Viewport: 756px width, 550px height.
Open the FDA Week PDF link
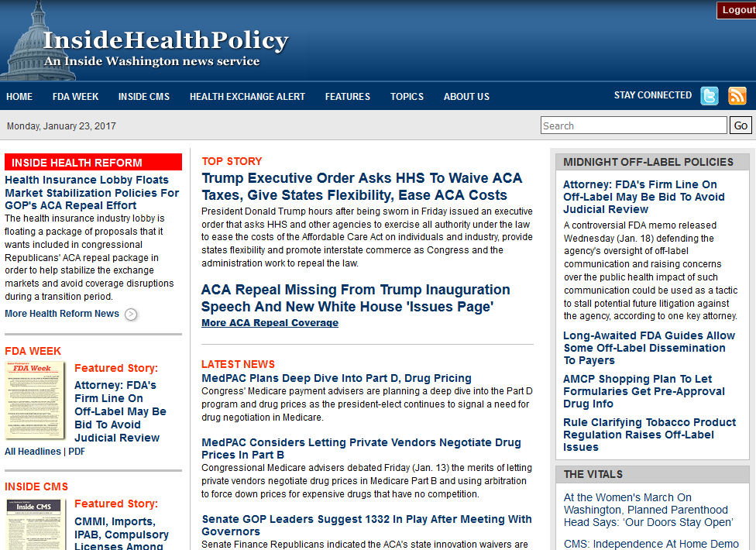tap(76, 452)
